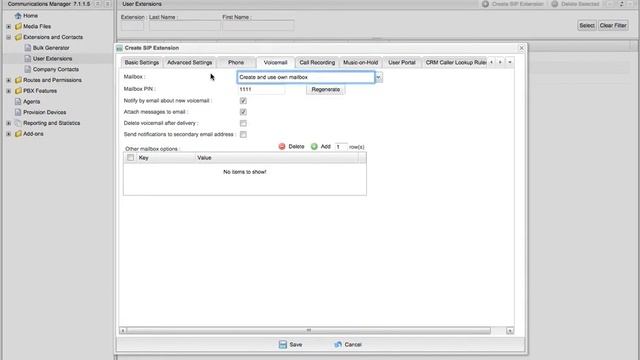Switch to the Basic Settings tab
This screenshot has height=360, width=640.
142,62
